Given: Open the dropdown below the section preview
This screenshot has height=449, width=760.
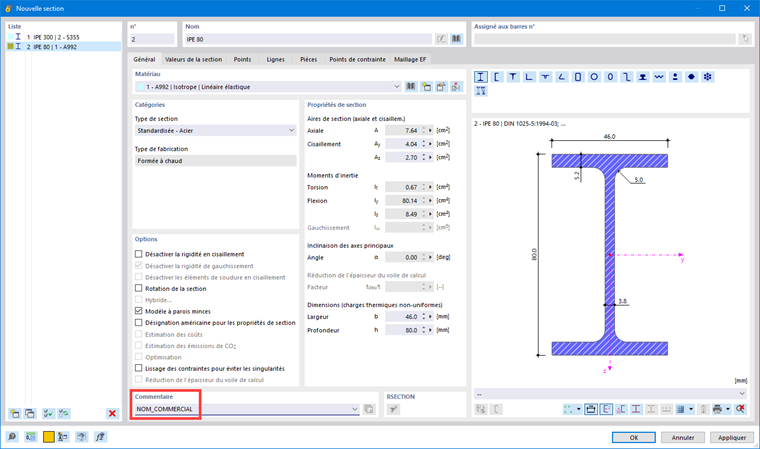Looking at the screenshot, I should point(742,394).
